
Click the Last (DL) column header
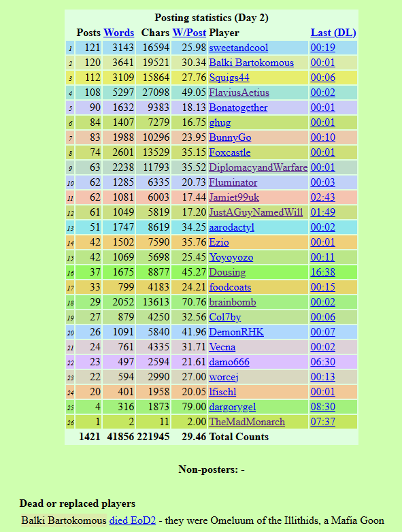[333, 33]
